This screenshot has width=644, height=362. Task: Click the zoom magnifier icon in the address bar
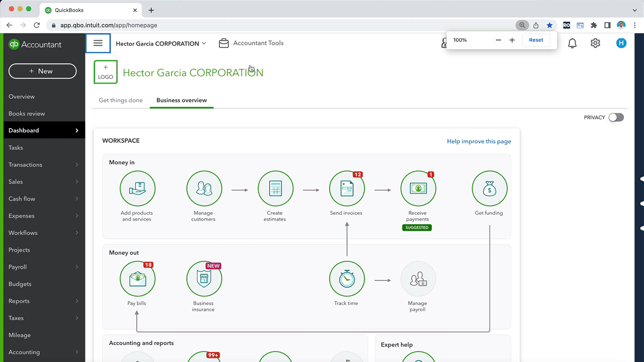point(522,25)
